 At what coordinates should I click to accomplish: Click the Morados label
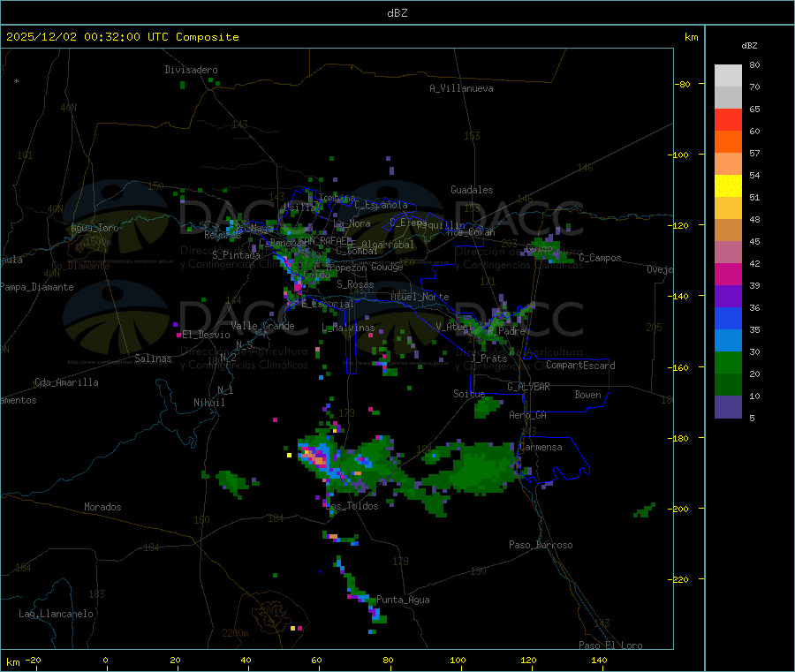tap(103, 507)
